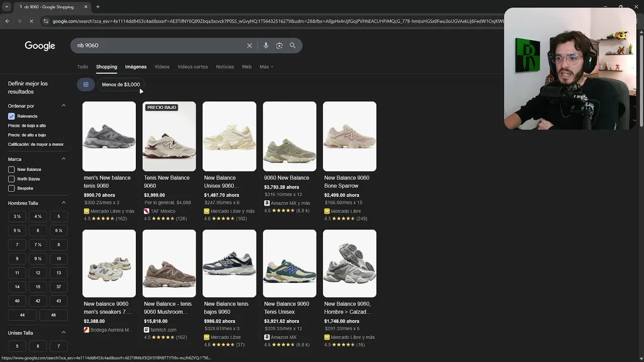Click Bodega Aurrera store icon

click(87, 330)
